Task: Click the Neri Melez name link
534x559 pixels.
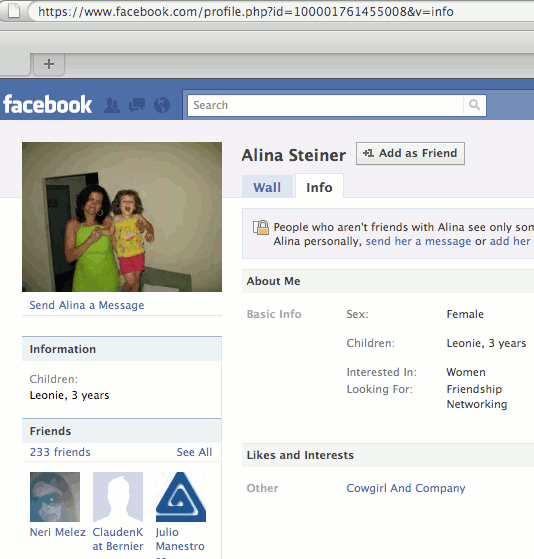Action: pyautogui.click(x=58, y=532)
